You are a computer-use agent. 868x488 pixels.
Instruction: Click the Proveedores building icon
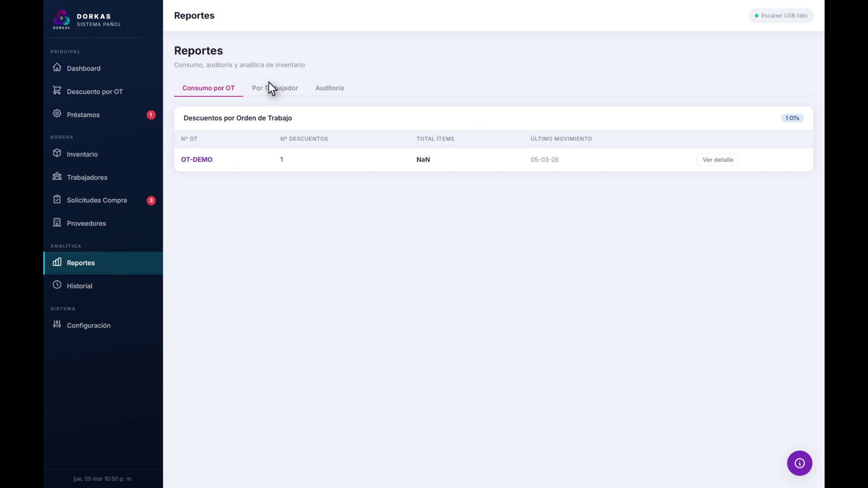click(x=57, y=222)
